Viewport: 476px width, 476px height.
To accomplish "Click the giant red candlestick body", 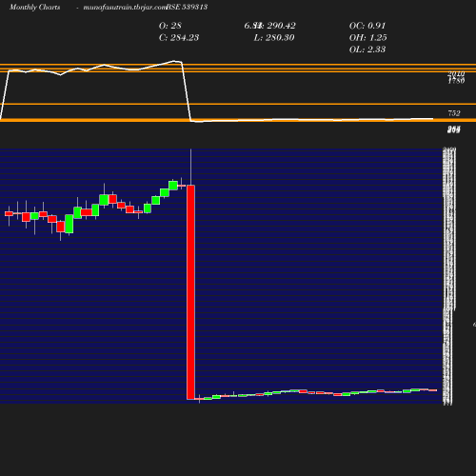I will (x=190, y=292).
